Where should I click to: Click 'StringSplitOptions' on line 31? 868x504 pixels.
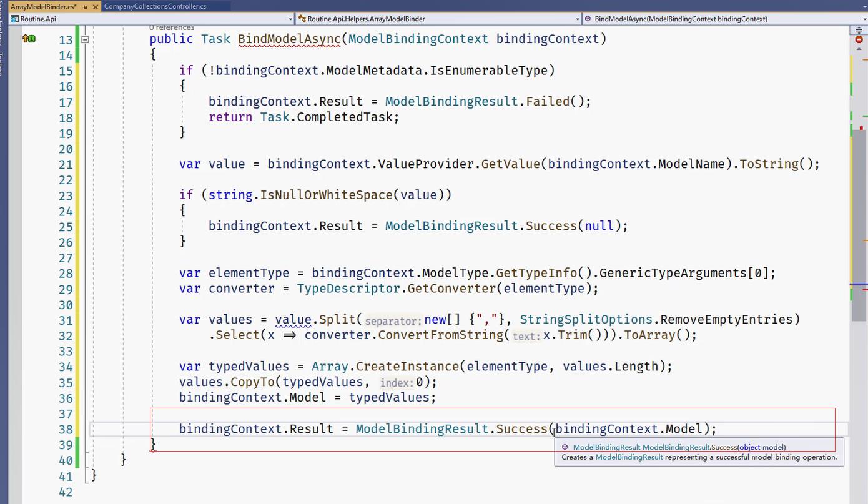pyautogui.click(x=585, y=319)
